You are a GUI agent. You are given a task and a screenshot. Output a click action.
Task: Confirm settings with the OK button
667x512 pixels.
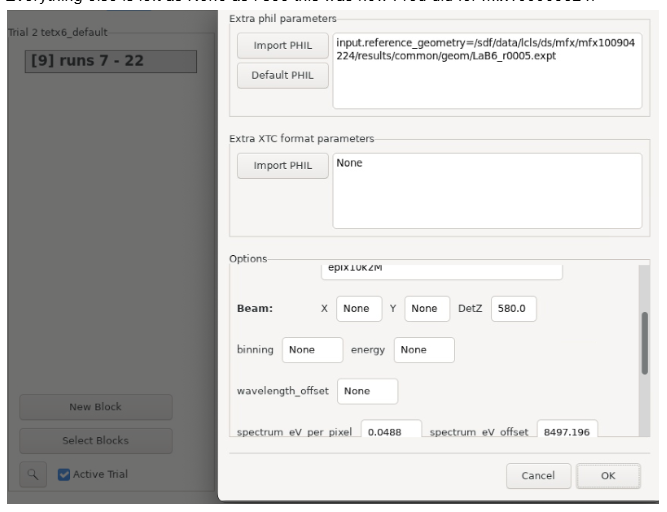coord(608,475)
